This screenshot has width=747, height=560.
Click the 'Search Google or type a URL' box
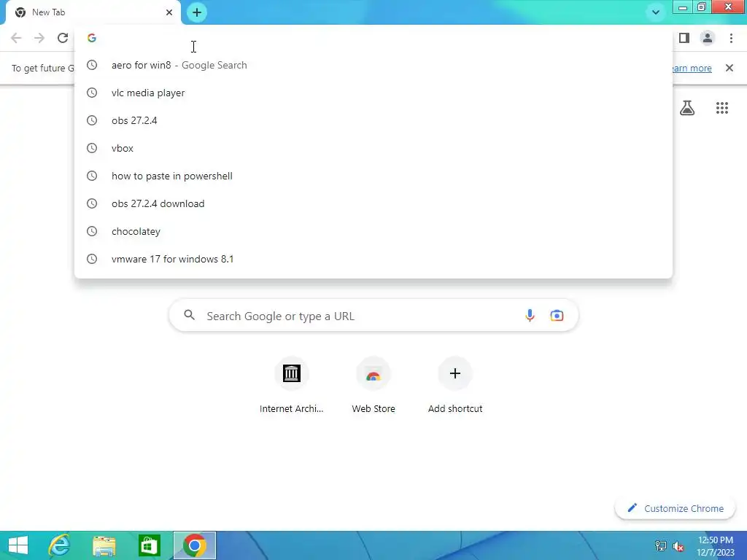(x=374, y=315)
